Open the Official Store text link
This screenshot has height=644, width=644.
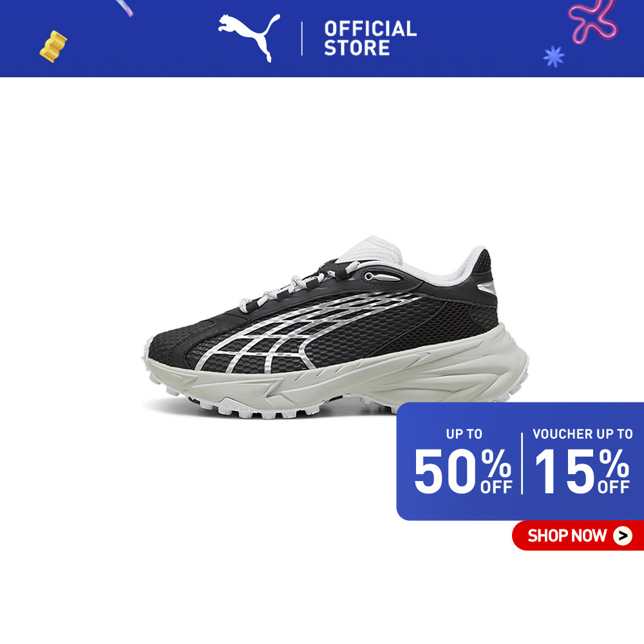[370, 38]
